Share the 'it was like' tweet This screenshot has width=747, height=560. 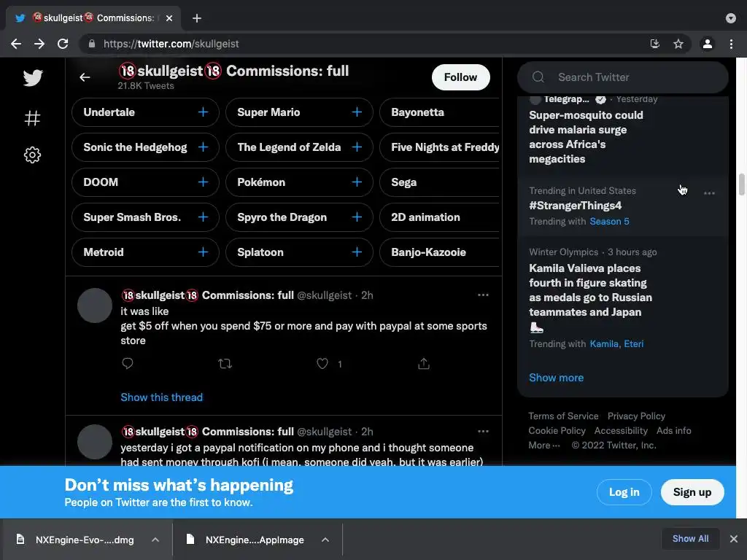coord(424,364)
